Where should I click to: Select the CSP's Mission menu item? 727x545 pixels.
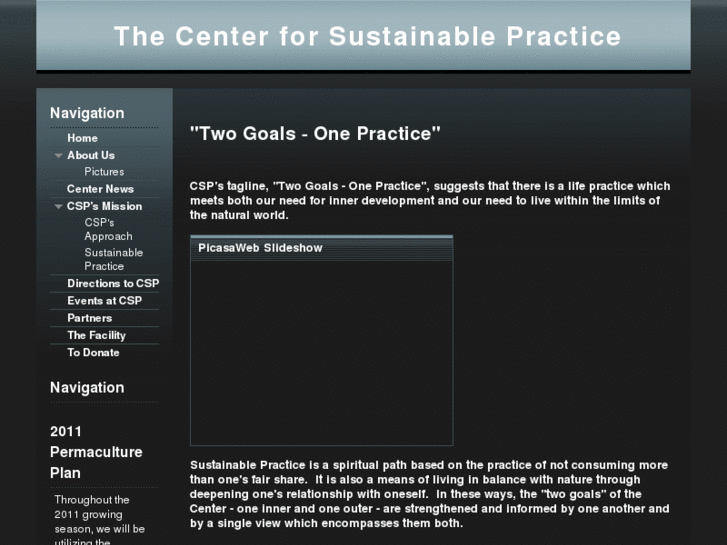tap(104, 206)
